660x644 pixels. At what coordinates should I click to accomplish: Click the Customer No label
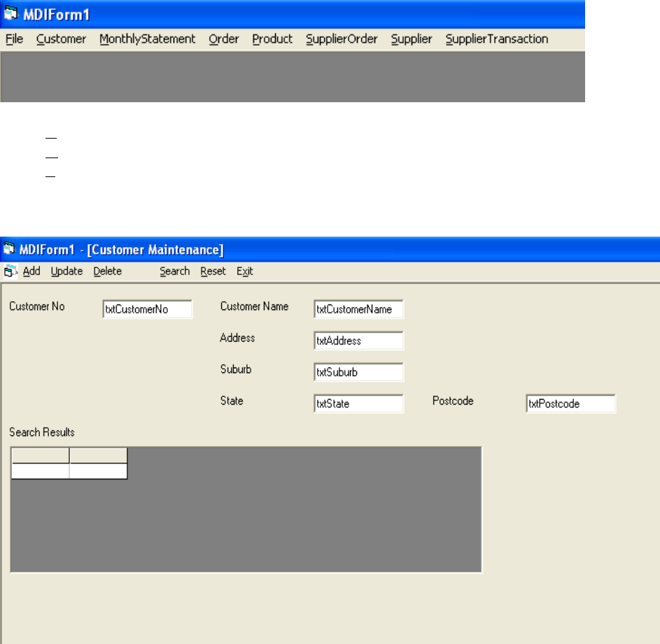point(37,307)
